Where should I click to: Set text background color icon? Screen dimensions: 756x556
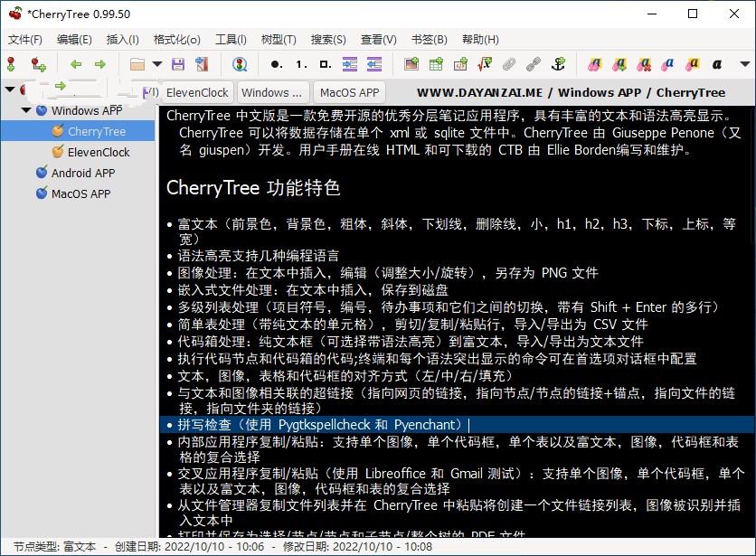(x=693, y=63)
